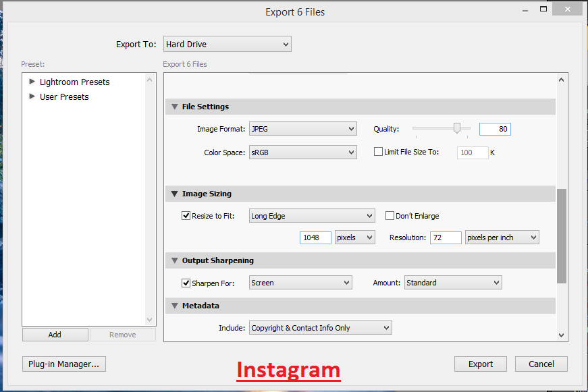
Task: Minimize the Export 6 Files dialog
Action: coord(525,11)
